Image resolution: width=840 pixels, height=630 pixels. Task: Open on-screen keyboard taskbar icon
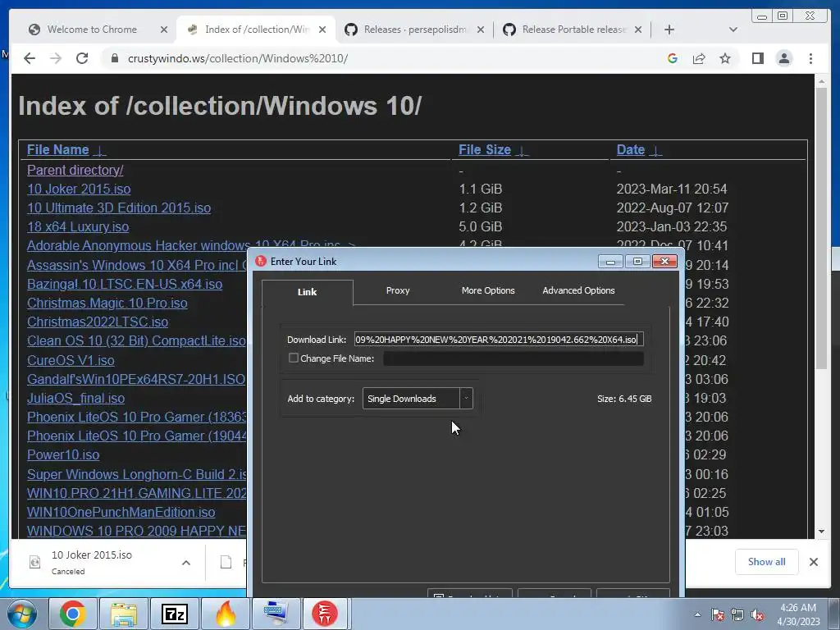point(276,614)
